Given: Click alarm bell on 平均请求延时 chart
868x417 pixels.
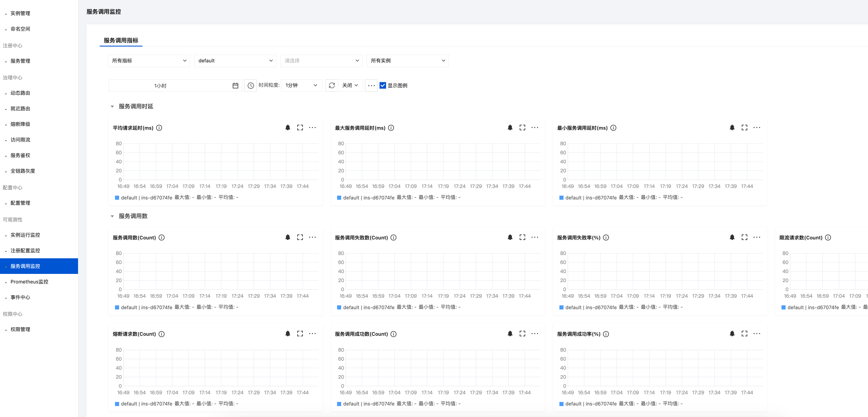Looking at the screenshot, I should (x=288, y=128).
